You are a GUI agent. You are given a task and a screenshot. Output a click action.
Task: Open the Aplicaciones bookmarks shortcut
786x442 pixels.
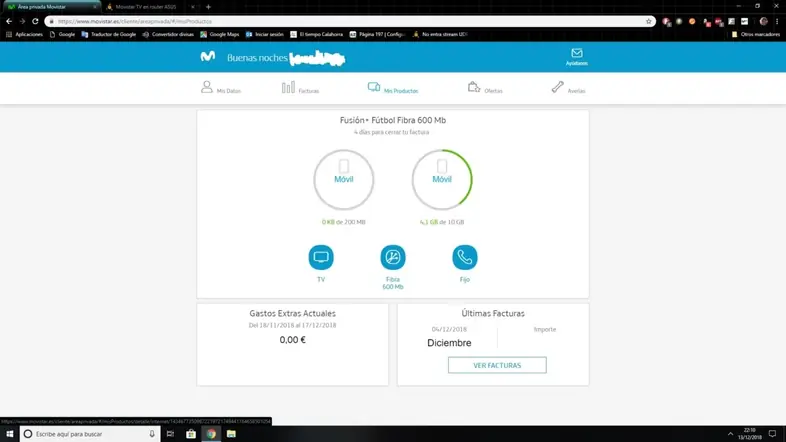pyautogui.click(x=24, y=35)
